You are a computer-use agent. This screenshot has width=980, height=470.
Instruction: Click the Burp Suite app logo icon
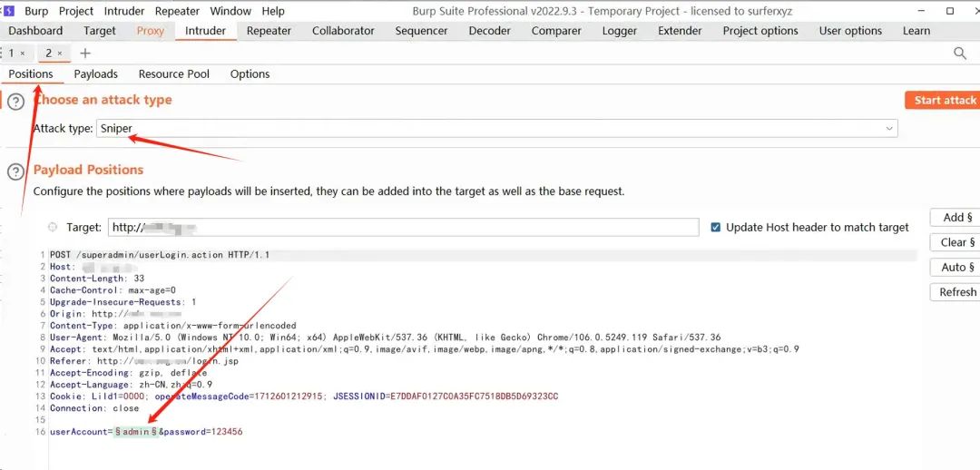tap(8, 11)
